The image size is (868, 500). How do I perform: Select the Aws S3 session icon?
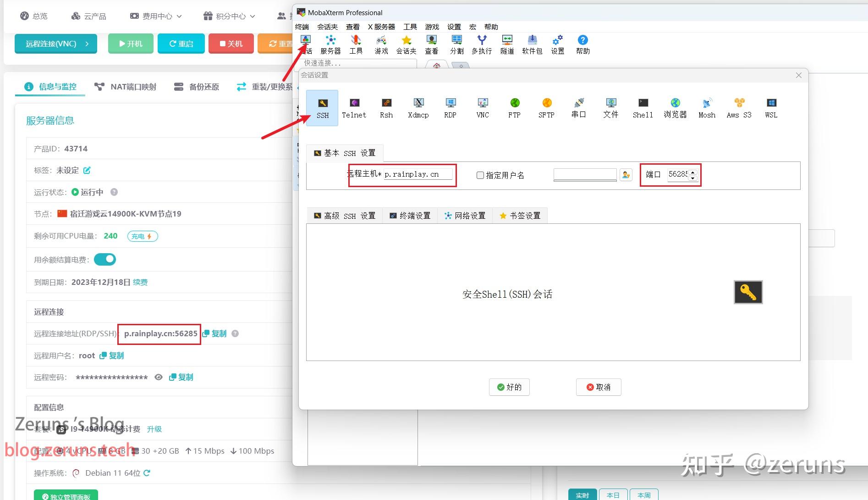[739, 108]
